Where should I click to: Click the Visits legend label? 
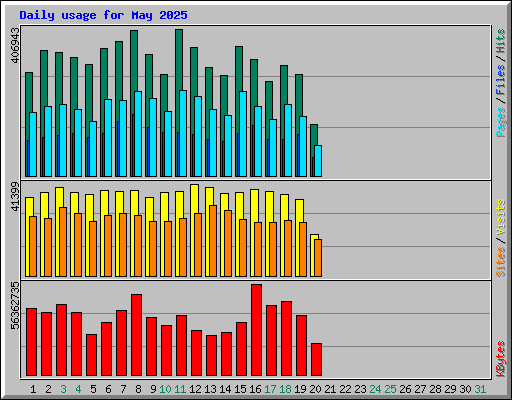tap(501, 218)
